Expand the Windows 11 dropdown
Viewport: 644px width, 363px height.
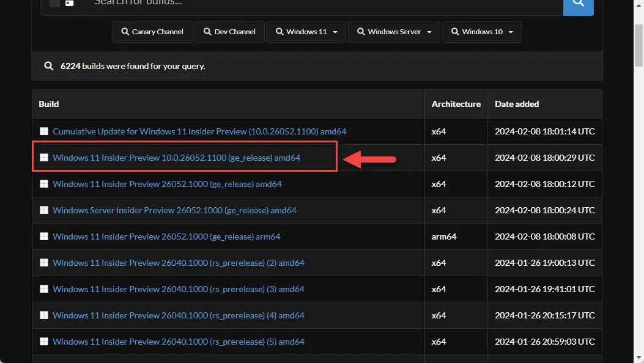coord(306,32)
